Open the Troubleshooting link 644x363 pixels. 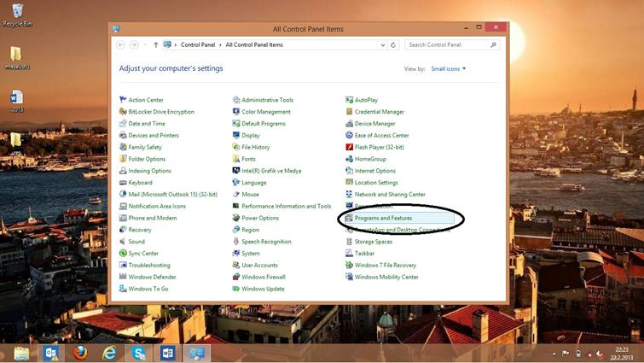coord(149,265)
